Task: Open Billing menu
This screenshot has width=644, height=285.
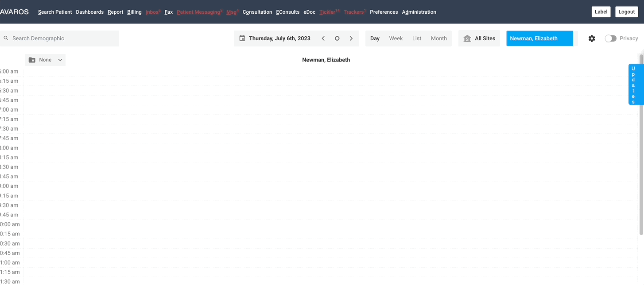Action: coord(134,12)
